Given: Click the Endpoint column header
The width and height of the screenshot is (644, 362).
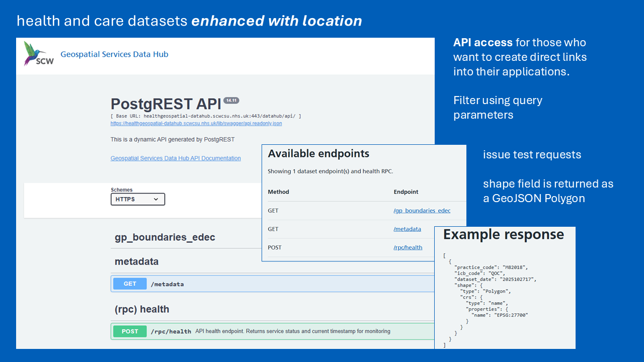Looking at the screenshot, I should pyautogui.click(x=406, y=192).
